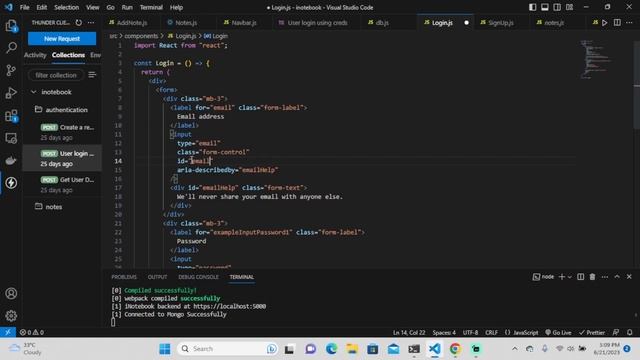This screenshot has width=640, height=360.
Task: Open the Explorer view in activity bar
Action: click(11, 26)
